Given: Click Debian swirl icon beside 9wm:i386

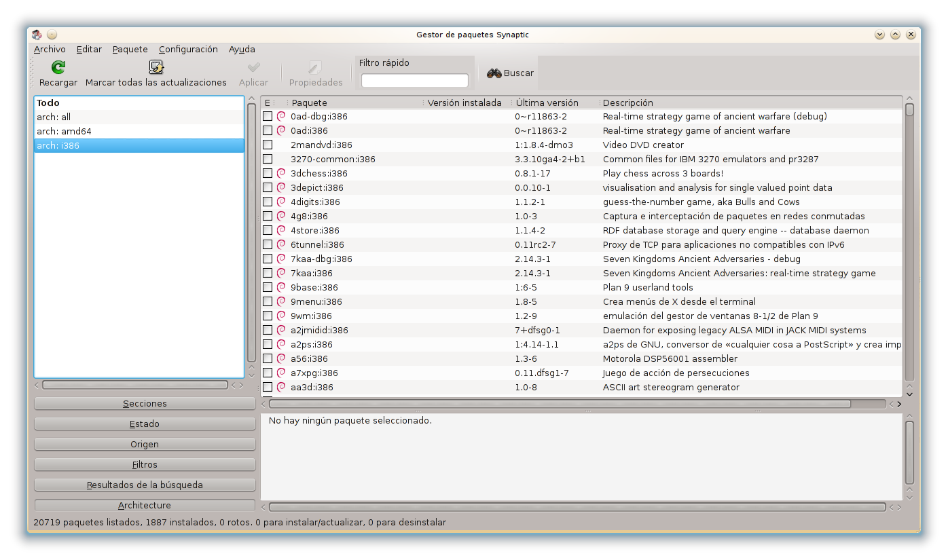Looking at the screenshot, I should click(x=281, y=316).
